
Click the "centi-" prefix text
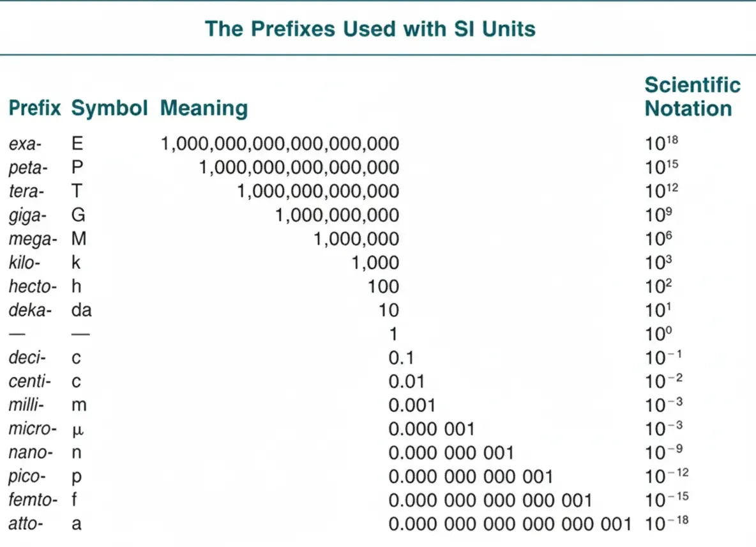pyautogui.click(x=29, y=381)
